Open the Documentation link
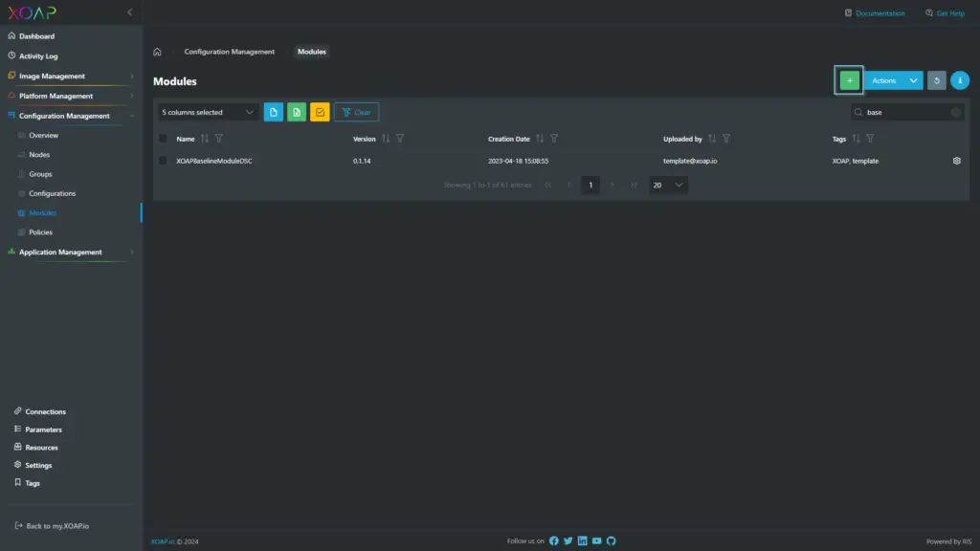The image size is (980, 551). tap(875, 13)
